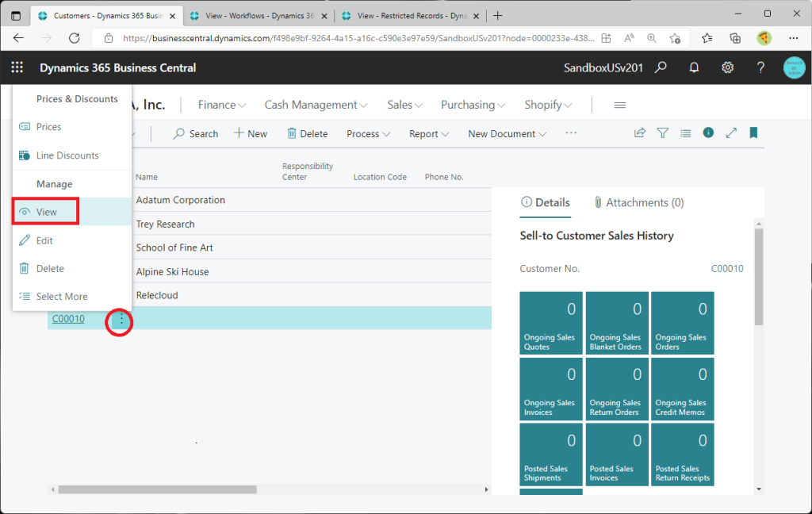The width and height of the screenshot is (812, 514).
Task: Expand the page with the arrows icon
Action: tap(731, 133)
